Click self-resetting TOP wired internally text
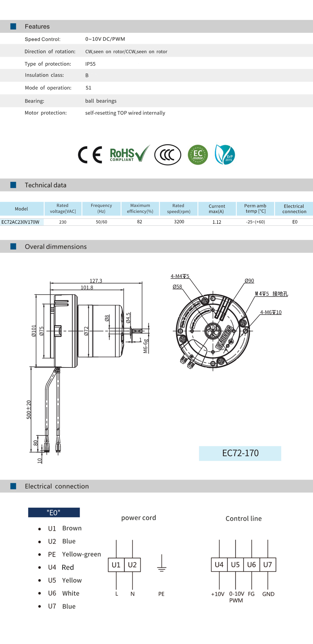 (125, 113)
